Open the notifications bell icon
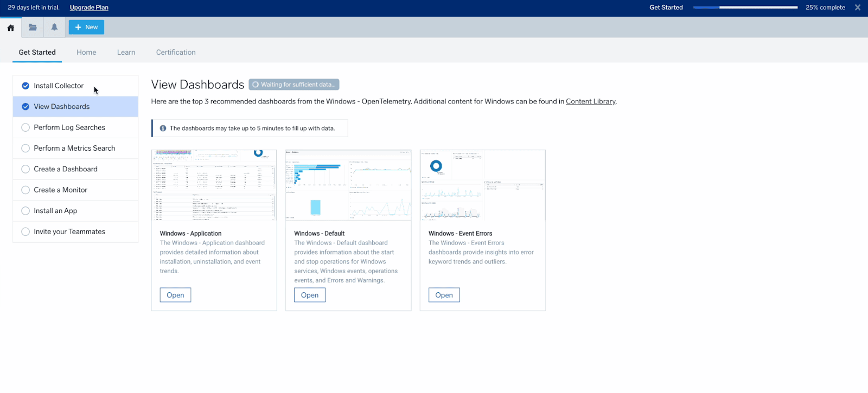Screen dimensions: 868x393 coord(54,27)
